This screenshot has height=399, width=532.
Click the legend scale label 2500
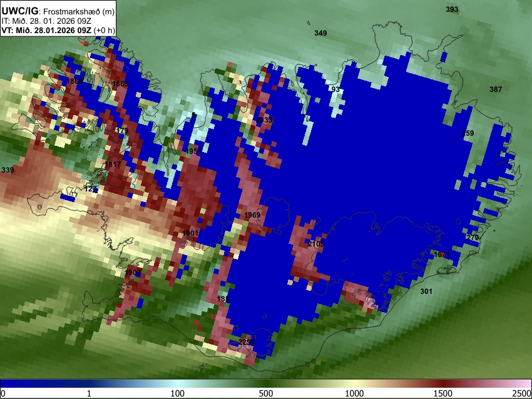[x=522, y=394]
